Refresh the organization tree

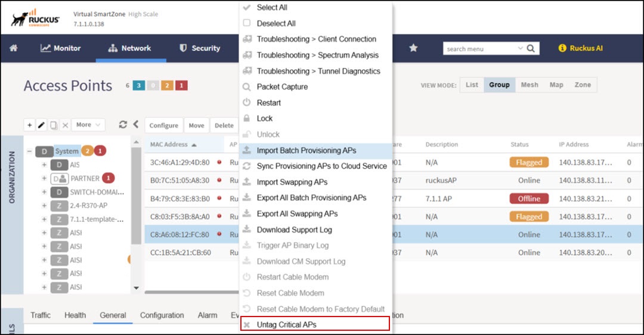(x=123, y=125)
